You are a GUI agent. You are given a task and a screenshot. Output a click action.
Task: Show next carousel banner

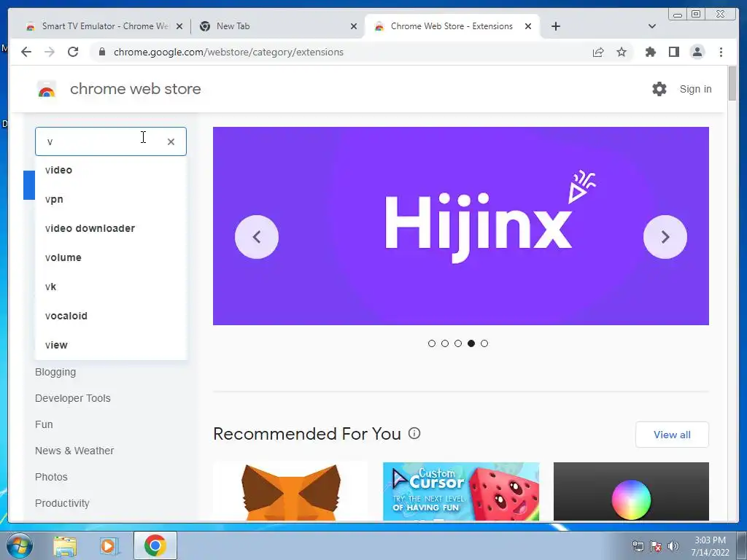click(x=665, y=237)
